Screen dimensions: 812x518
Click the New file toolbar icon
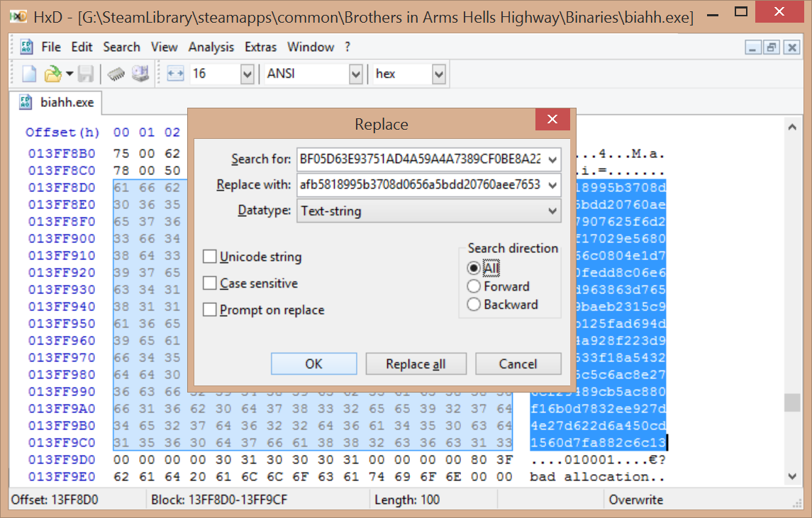(x=29, y=74)
